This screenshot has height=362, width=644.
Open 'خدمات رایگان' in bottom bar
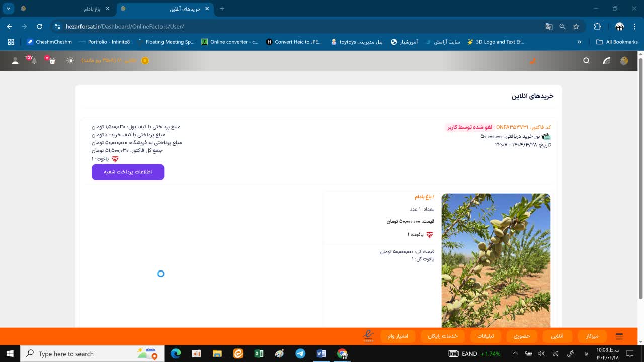pyautogui.click(x=442, y=336)
